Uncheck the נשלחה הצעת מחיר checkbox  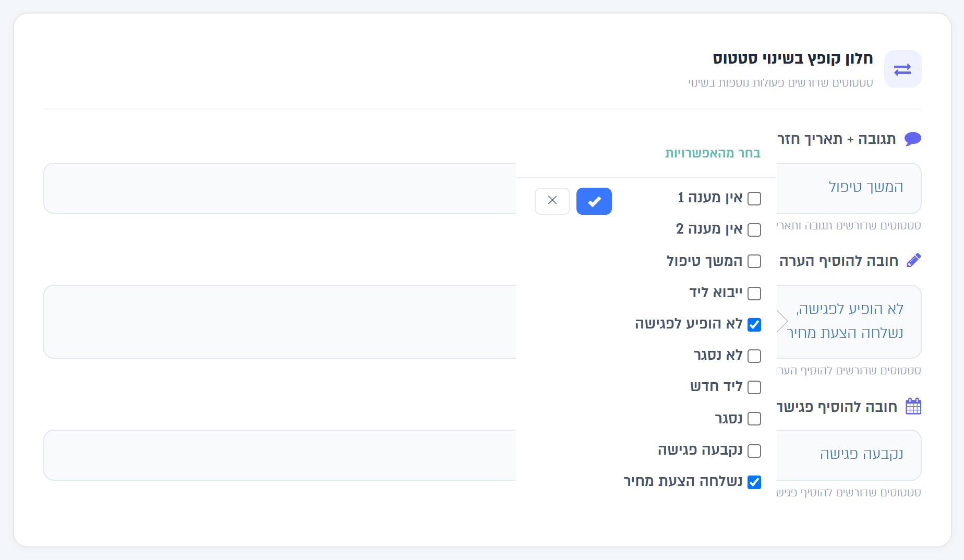[754, 482]
